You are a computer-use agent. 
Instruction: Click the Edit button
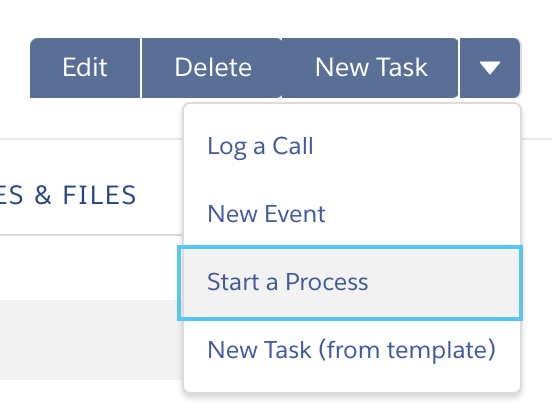[x=85, y=68]
